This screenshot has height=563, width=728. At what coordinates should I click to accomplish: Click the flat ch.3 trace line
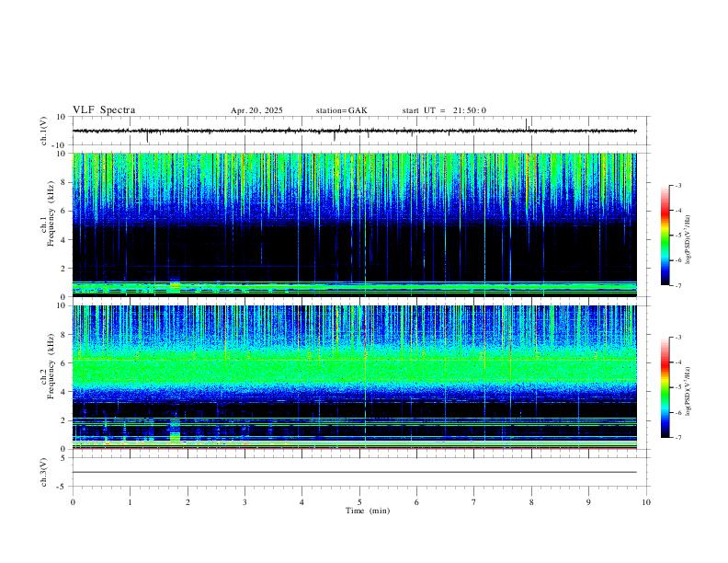click(x=354, y=472)
